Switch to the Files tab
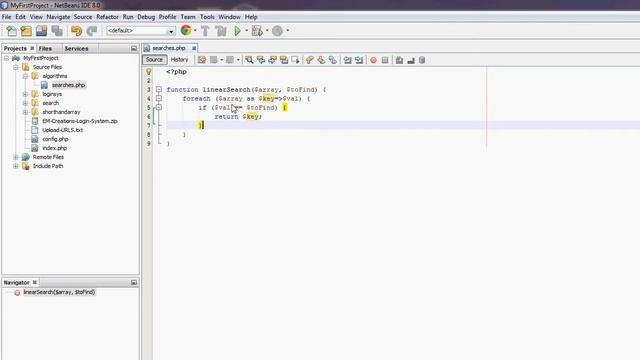The width and height of the screenshot is (640, 360). [45, 48]
